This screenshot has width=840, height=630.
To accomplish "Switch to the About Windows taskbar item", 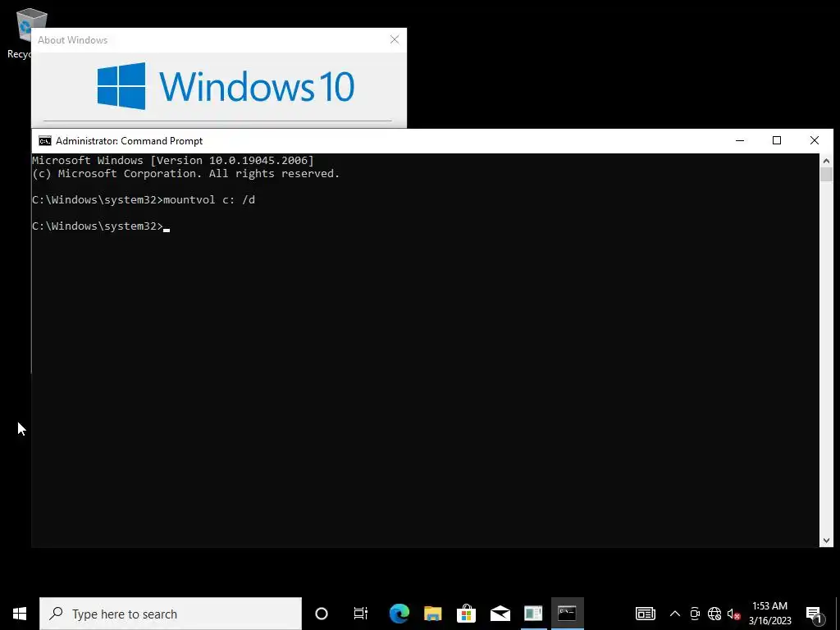I will 533,614.
